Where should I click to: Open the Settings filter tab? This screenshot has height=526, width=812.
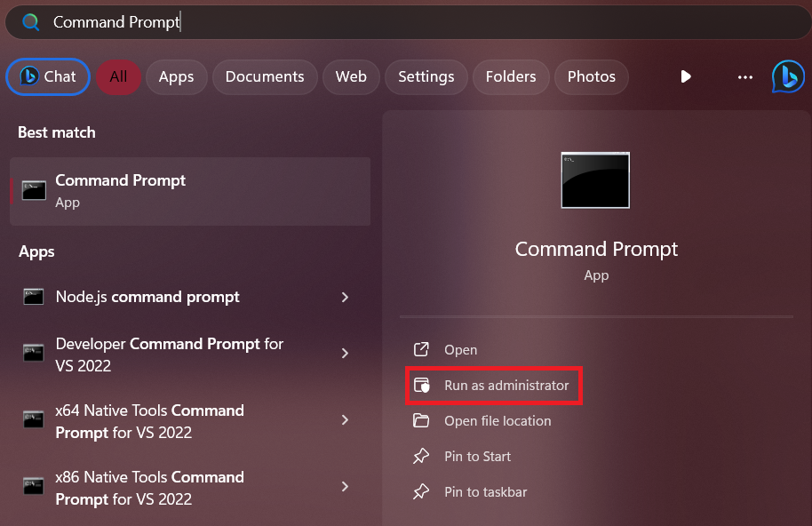426,76
